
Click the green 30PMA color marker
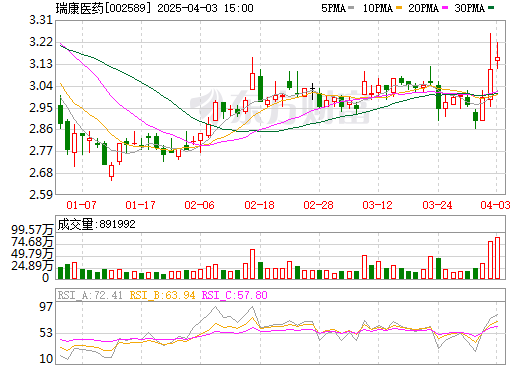(x=491, y=8)
